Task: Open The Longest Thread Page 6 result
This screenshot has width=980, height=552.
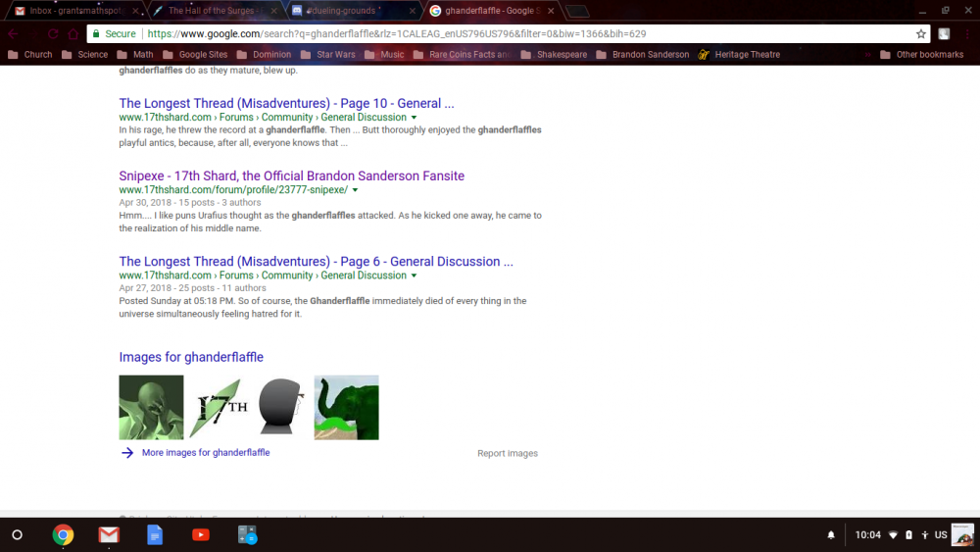Action: click(x=316, y=262)
